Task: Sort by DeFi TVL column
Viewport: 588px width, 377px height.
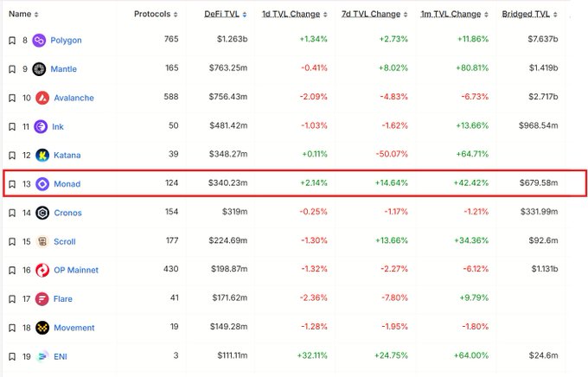Action: (225, 15)
